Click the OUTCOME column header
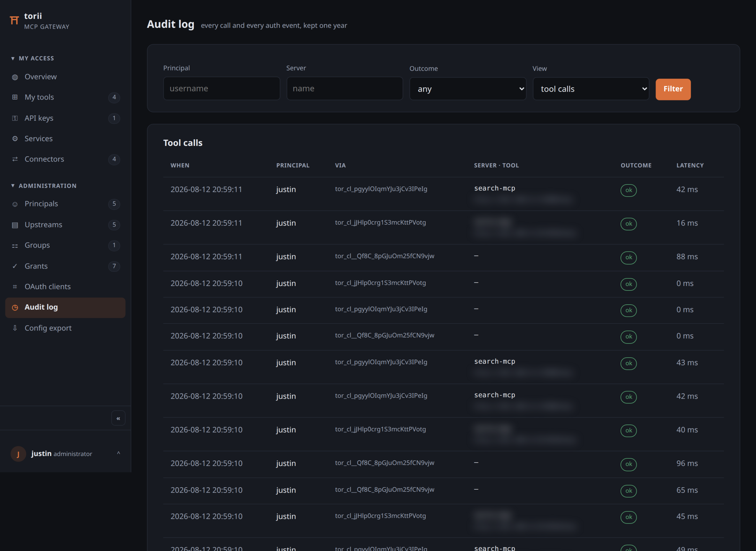756x551 pixels. [636, 166]
